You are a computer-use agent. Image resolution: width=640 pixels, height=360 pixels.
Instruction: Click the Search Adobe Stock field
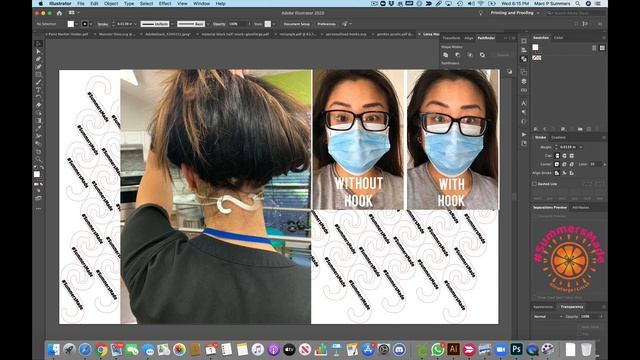pyautogui.click(x=575, y=13)
